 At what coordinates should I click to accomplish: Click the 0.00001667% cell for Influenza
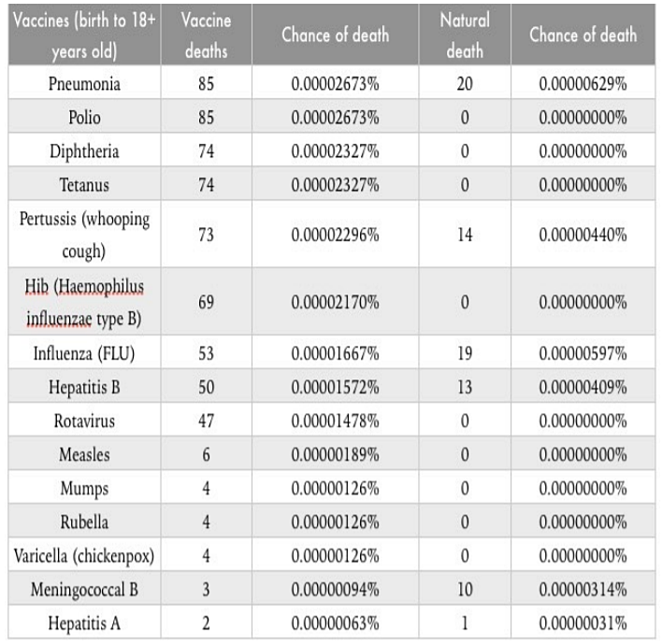[x=336, y=352]
